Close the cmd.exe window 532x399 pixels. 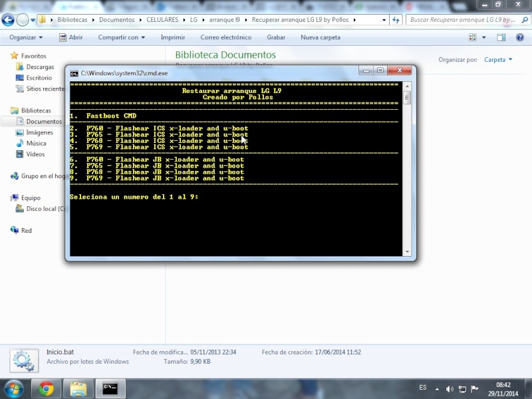click(x=400, y=70)
